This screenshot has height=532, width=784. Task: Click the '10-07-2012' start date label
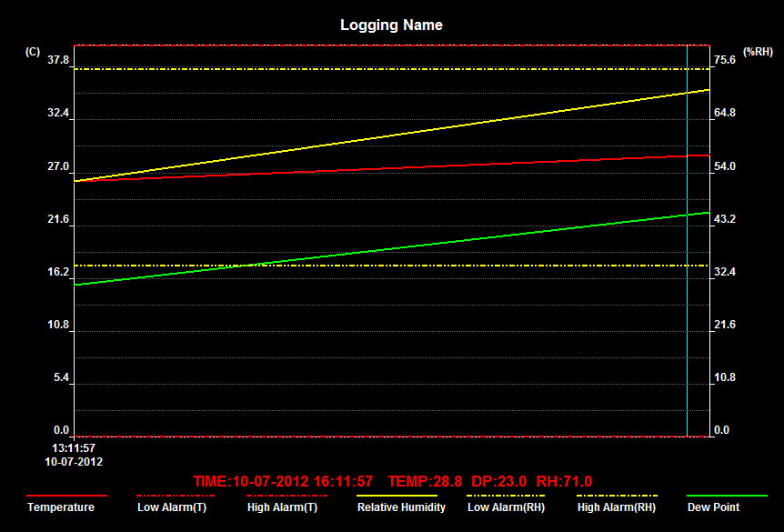pyautogui.click(x=74, y=462)
